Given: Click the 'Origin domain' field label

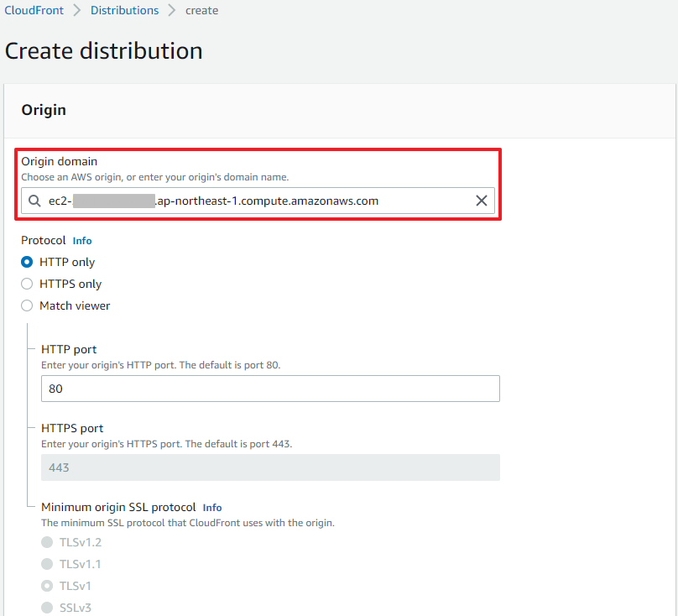Looking at the screenshot, I should tap(60, 161).
